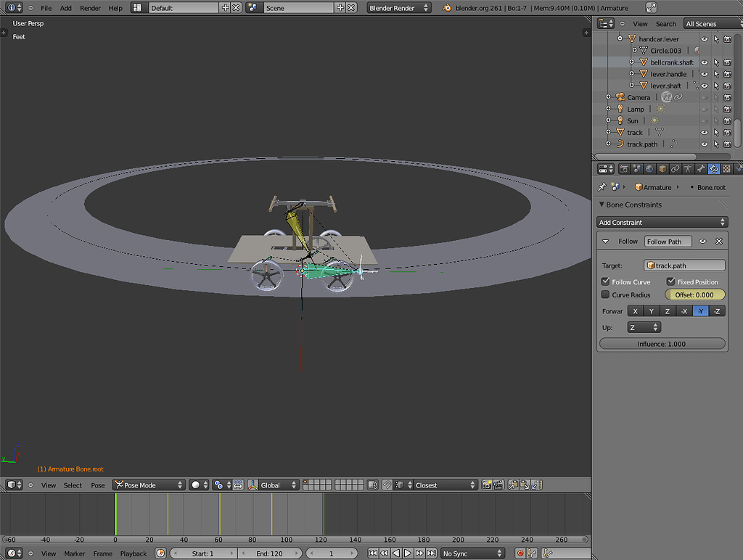Viewport: 743px width, 560px height.
Task: Click the paste flipped pose icon
Action: pos(536,485)
